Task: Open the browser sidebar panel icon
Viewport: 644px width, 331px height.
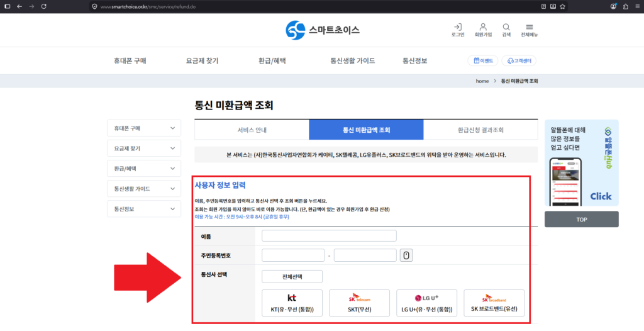Action: coord(7,6)
